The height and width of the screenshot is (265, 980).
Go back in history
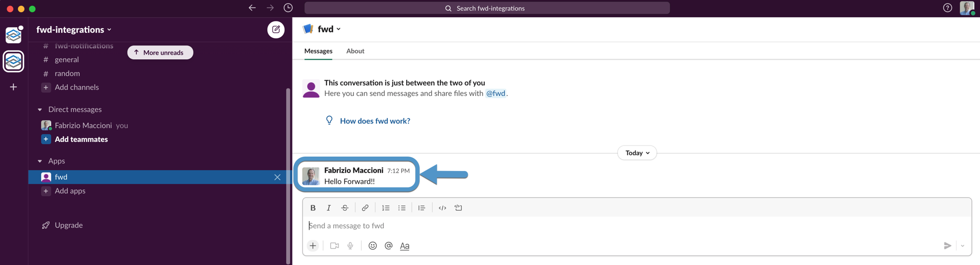coord(252,8)
